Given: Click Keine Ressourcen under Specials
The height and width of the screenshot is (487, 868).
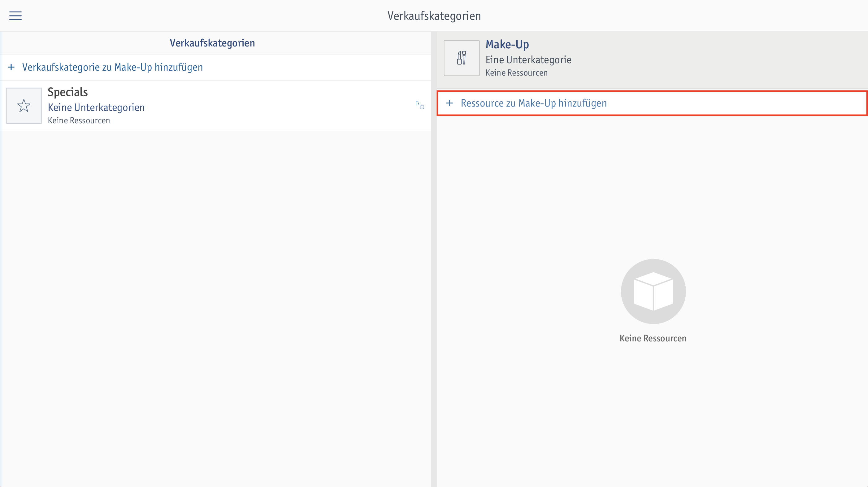Looking at the screenshot, I should [x=79, y=121].
